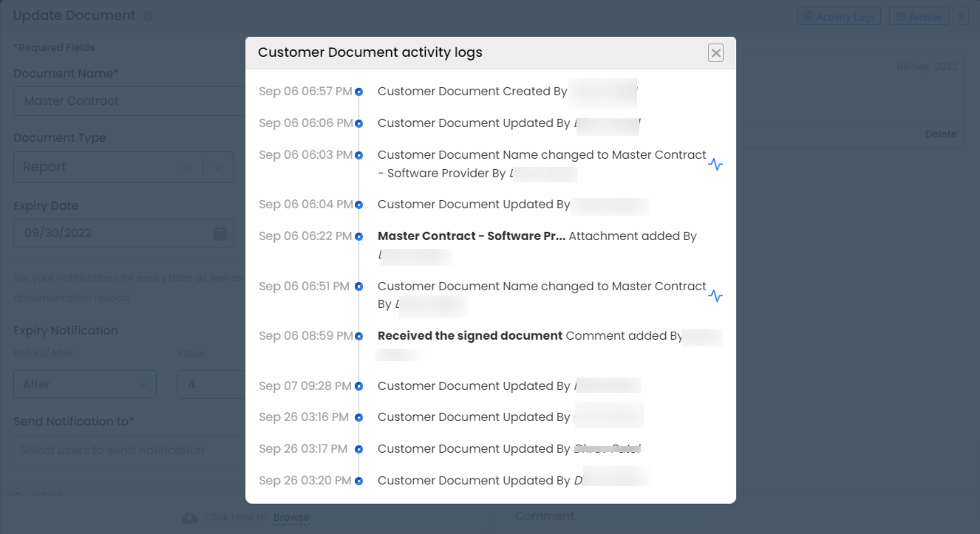Select timeline marker for Sep 26 03:20 PM
This screenshot has height=534, width=980.
[x=358, y=481]
